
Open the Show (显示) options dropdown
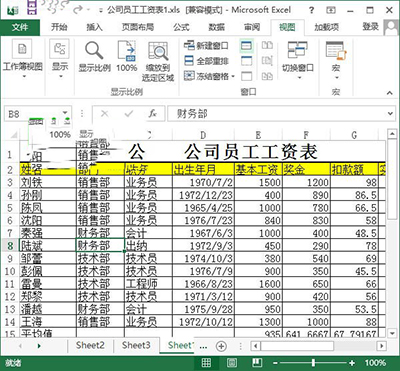(x=60, y=59)
